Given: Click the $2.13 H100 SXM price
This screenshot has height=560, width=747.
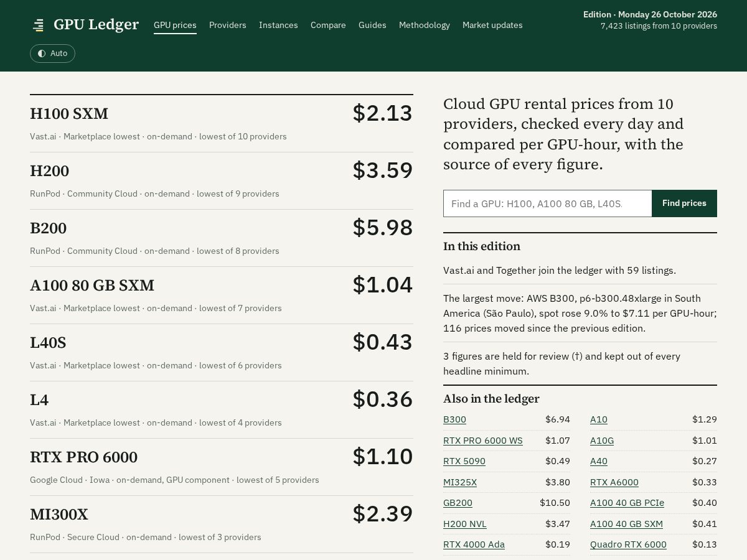Looking at the screenshot, I should point(383,113).
